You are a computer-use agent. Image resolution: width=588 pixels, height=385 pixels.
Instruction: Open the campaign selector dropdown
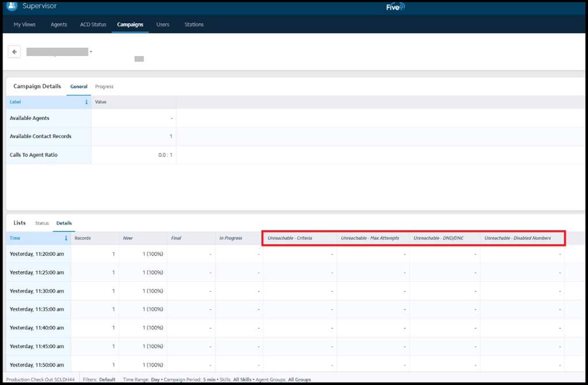pyautogui.click(x=91, y=51)
